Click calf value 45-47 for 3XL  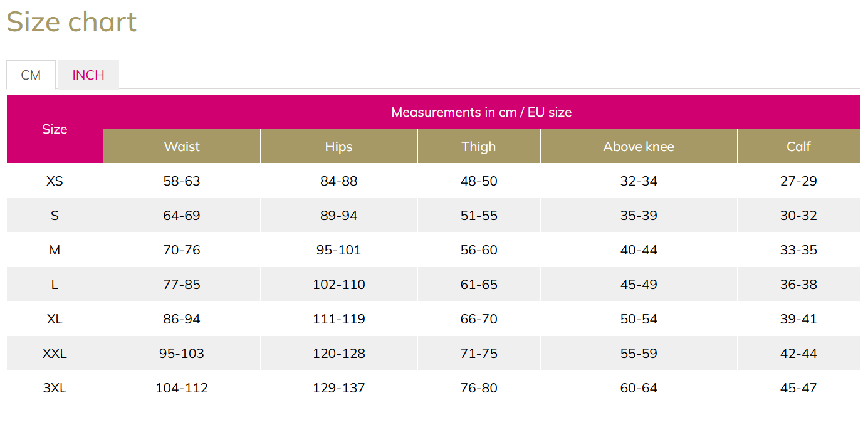[x=798, y=388]
